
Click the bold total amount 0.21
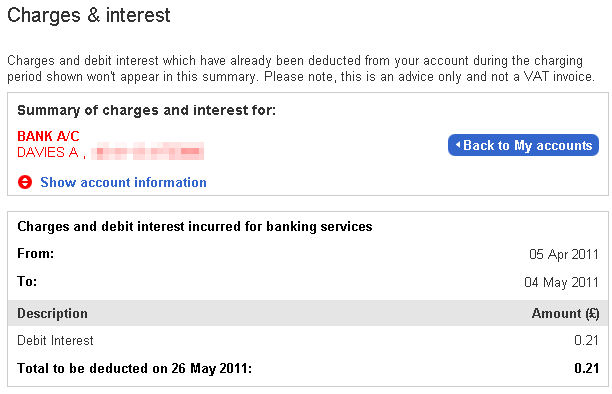pyautogui.click(x=586, y=368)
